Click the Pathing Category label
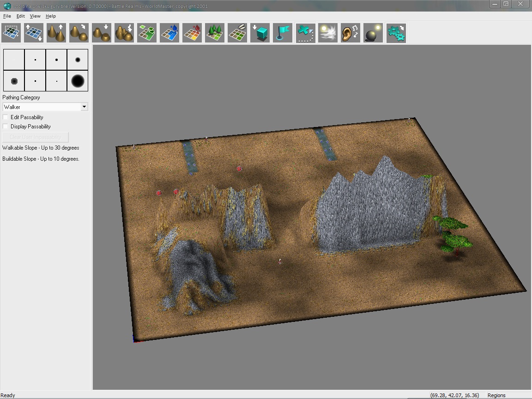This screenshot has width=532, height=399. [x=21, y=97]
